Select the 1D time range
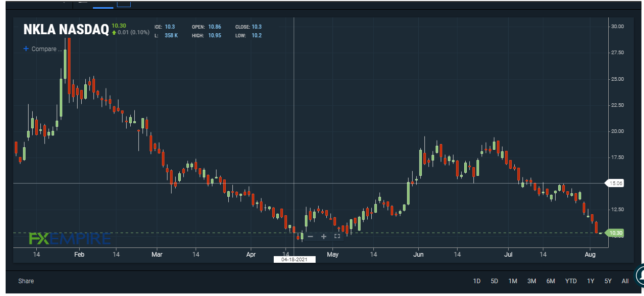 click(x=476, y=281)
